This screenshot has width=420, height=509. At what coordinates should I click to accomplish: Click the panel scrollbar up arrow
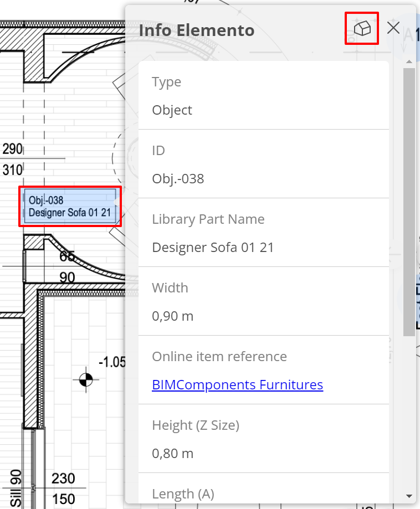coord(409,61)
